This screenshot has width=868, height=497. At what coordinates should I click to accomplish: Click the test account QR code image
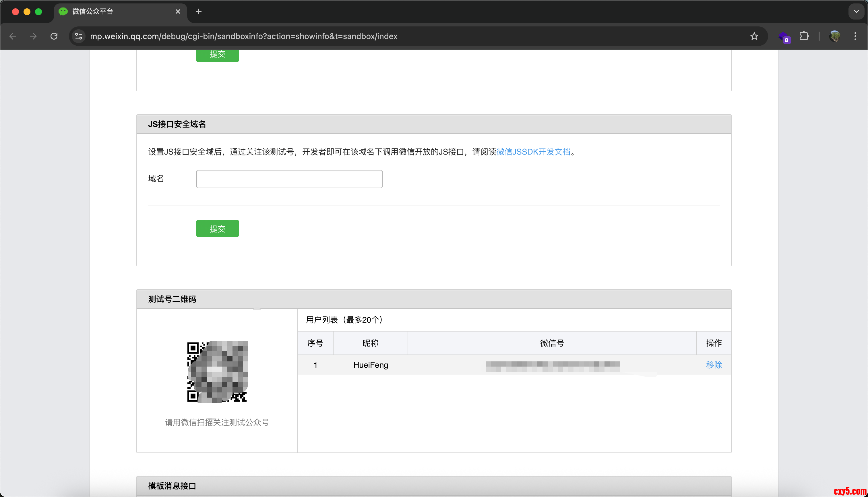pos(217,371)
